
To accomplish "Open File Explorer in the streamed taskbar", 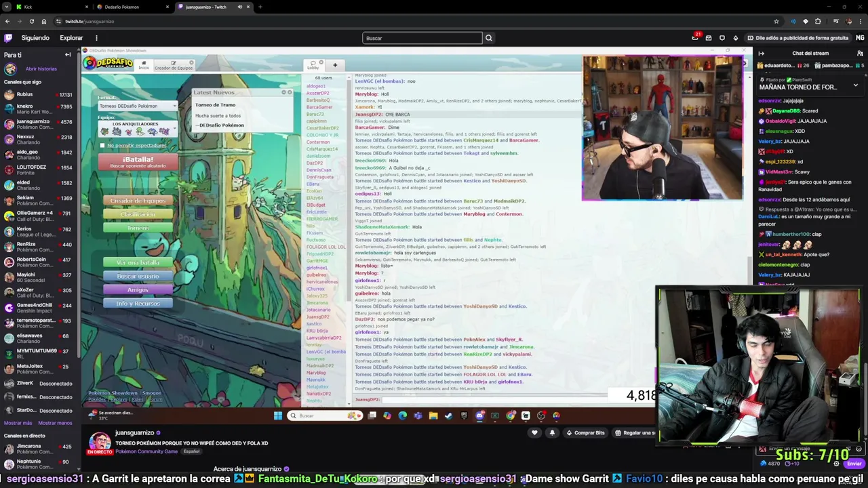I will (x=433, y=415).
